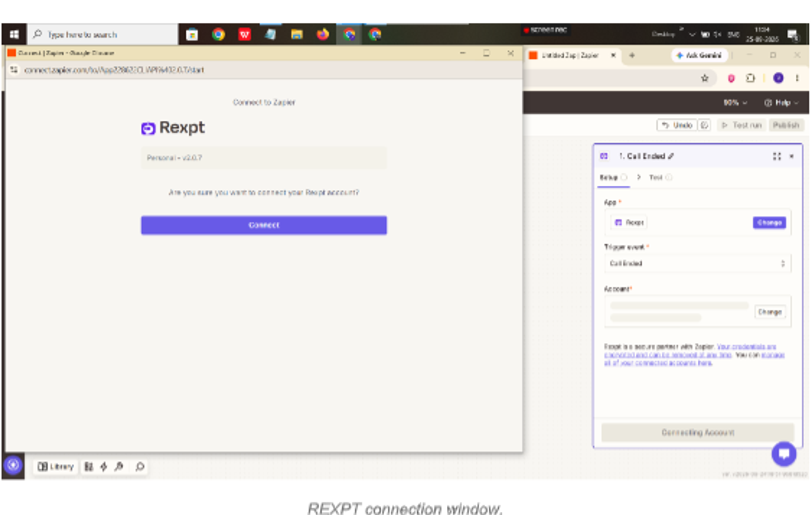Screen dimensions: 812x515
Task: Click the purple Connect button
Action: (264, 225)
